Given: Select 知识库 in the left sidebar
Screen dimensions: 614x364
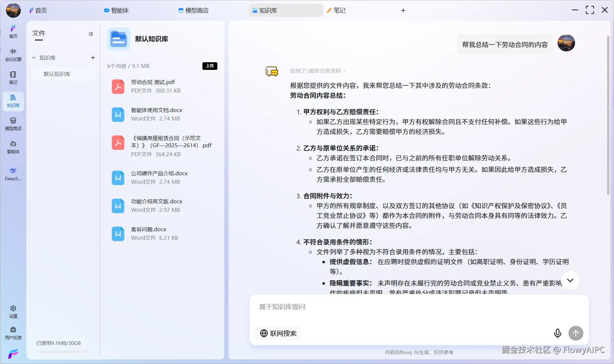Looking at the screenshot, I should click(x=13, y=101).
